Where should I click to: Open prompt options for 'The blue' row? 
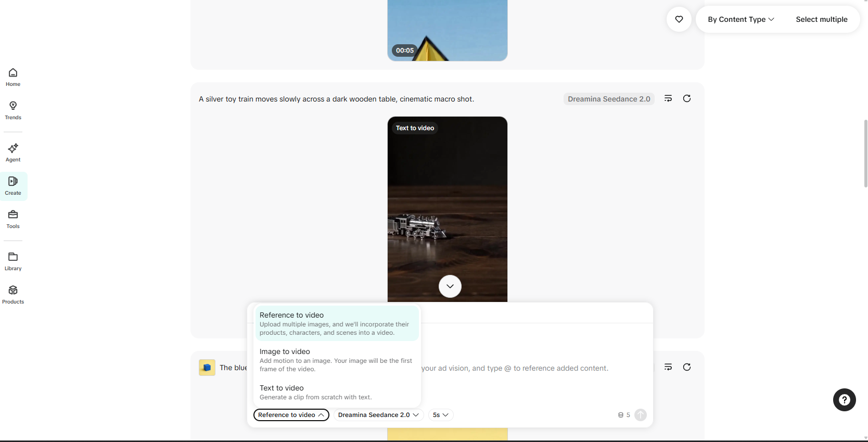pyautogui.click(x=668, y=367)
